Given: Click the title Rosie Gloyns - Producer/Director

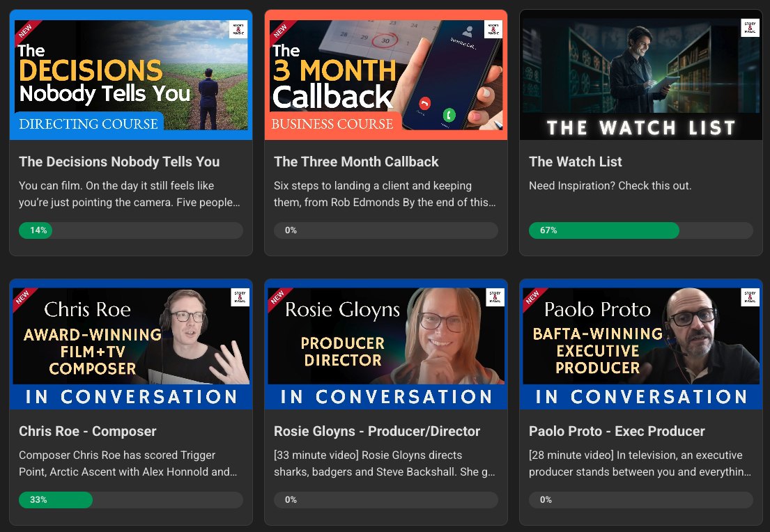Looking at the screenshot, I should click(377, 431).
